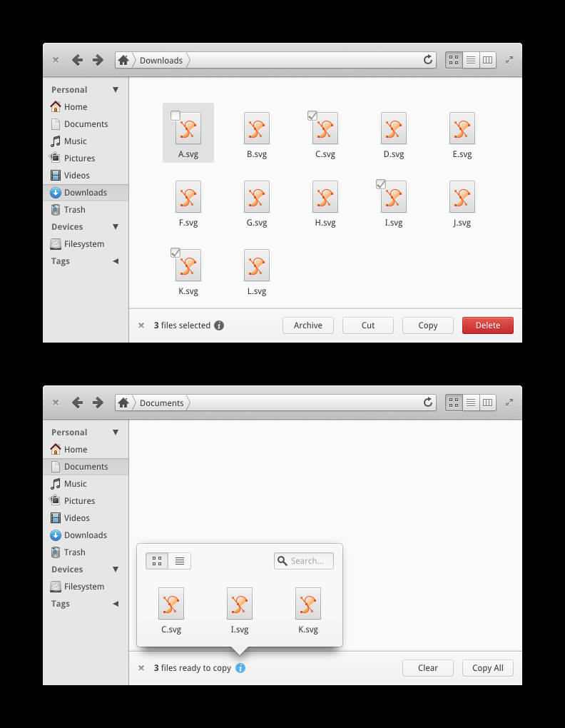Collapse Personal section in Documents window sidebar
Image resolution: width=565 pixels, height=728 pixels.
coord(116,433)
